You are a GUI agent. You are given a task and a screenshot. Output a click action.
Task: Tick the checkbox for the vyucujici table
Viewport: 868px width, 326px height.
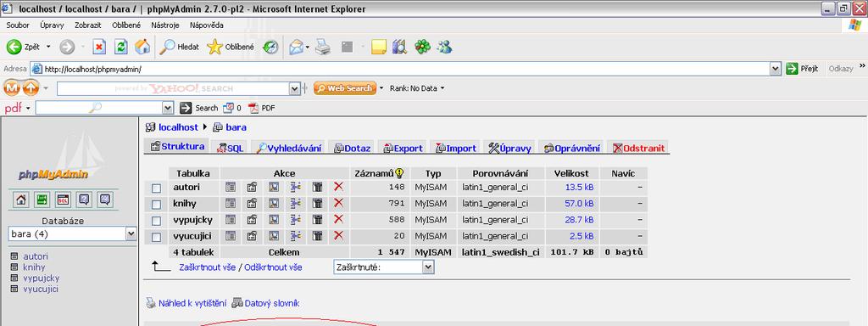156,238
